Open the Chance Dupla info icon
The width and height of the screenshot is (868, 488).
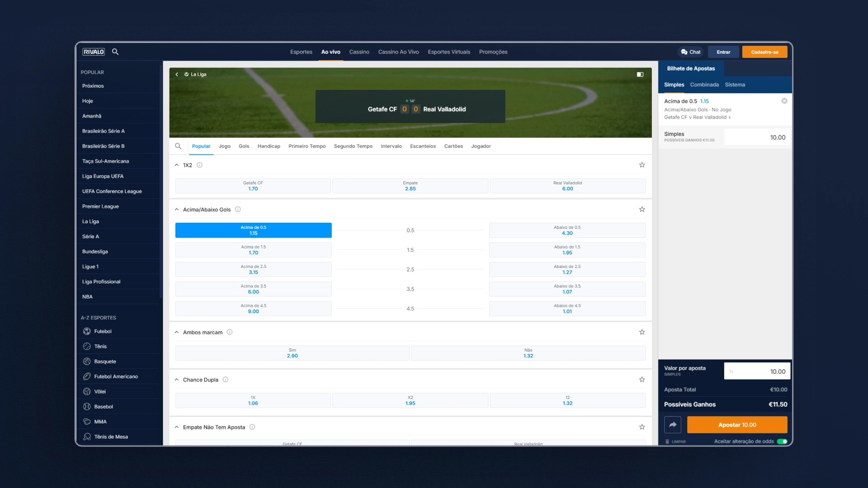tap(226, 380)
